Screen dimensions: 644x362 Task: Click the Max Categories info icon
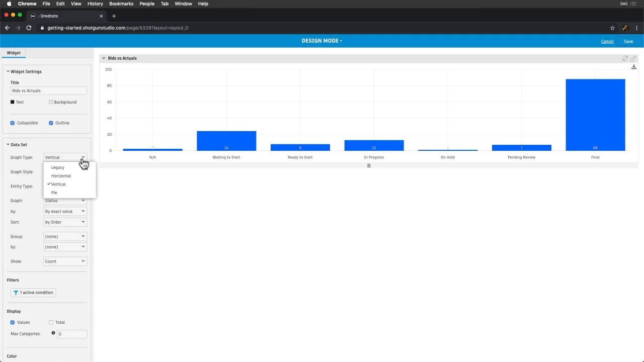[x=53, y=333]
